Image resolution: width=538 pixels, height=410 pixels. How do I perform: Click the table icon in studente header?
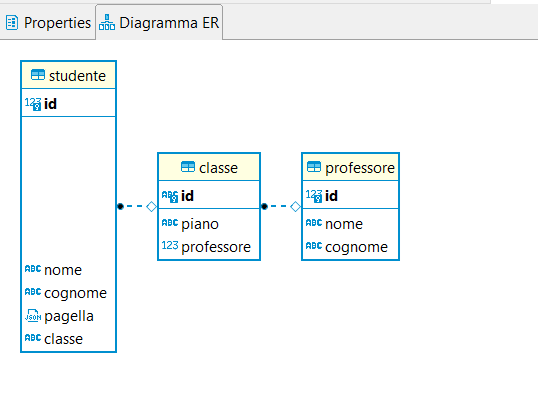pos(38,75)
